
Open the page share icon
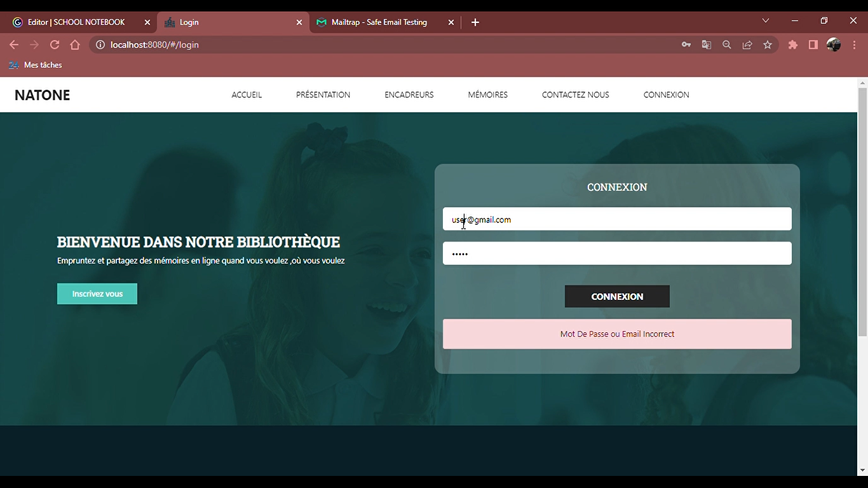tap(747, 44)
